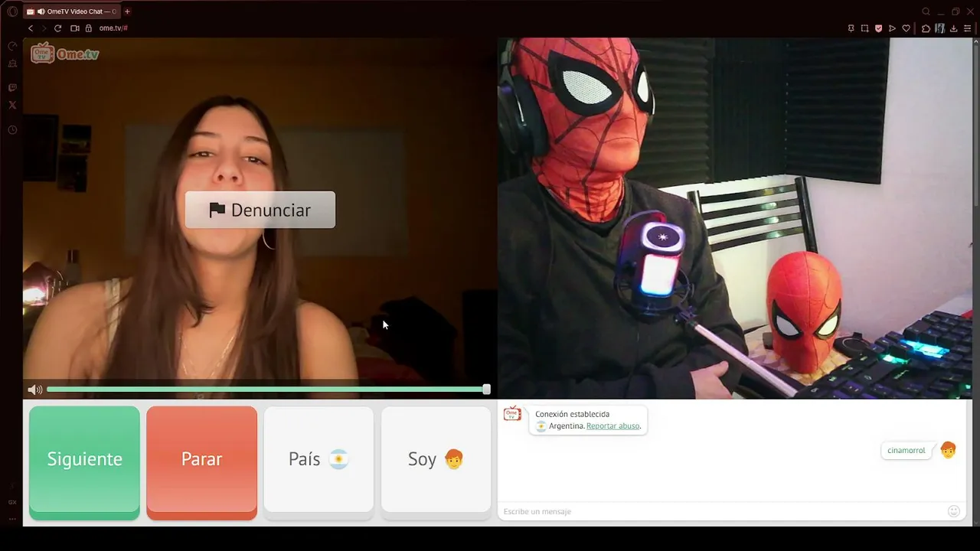Go forward to the next page
This screenshot has height=551, width=980.
click(x=44, y=28)
